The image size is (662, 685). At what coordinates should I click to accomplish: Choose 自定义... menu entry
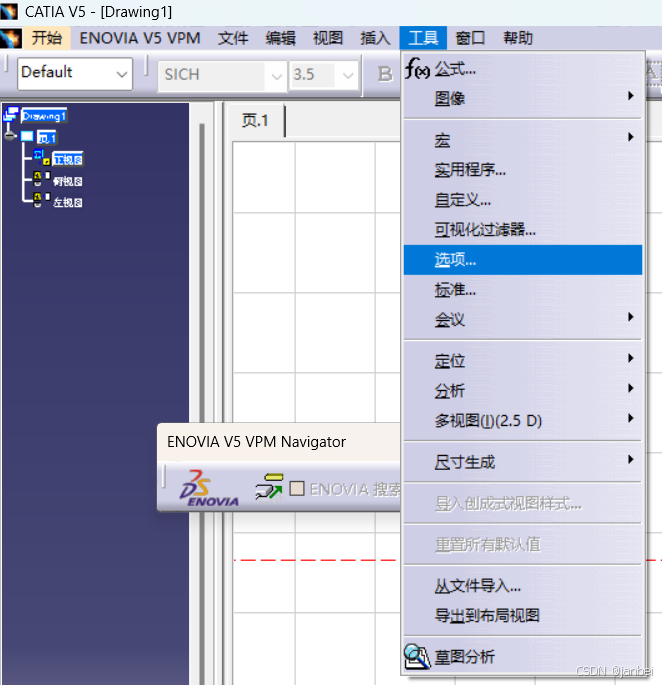(x=523, y=200)
